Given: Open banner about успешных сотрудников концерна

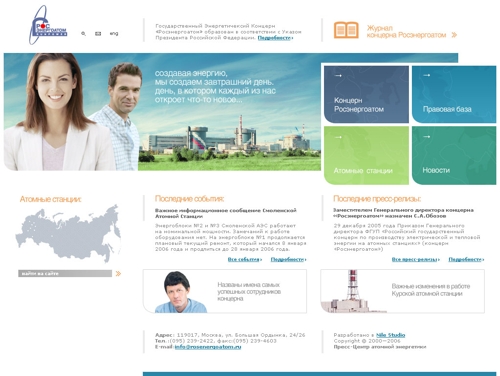Looking at the screenshot, I should [x=225, y=291].
